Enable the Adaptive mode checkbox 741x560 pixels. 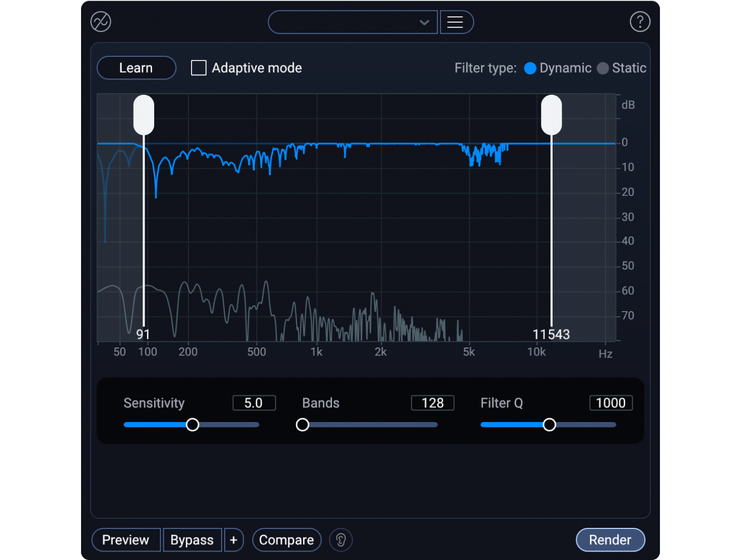(x=198, y=67)
